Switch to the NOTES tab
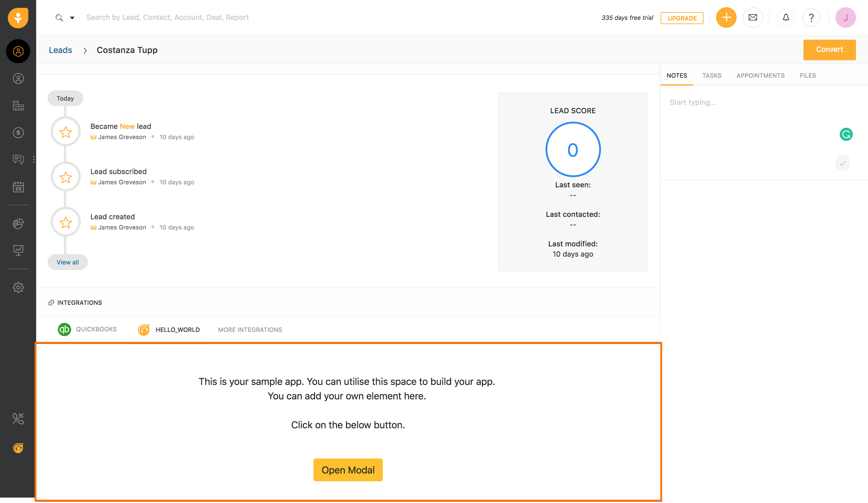The height and width of the screenshot is (503, 868). (677, 75)
